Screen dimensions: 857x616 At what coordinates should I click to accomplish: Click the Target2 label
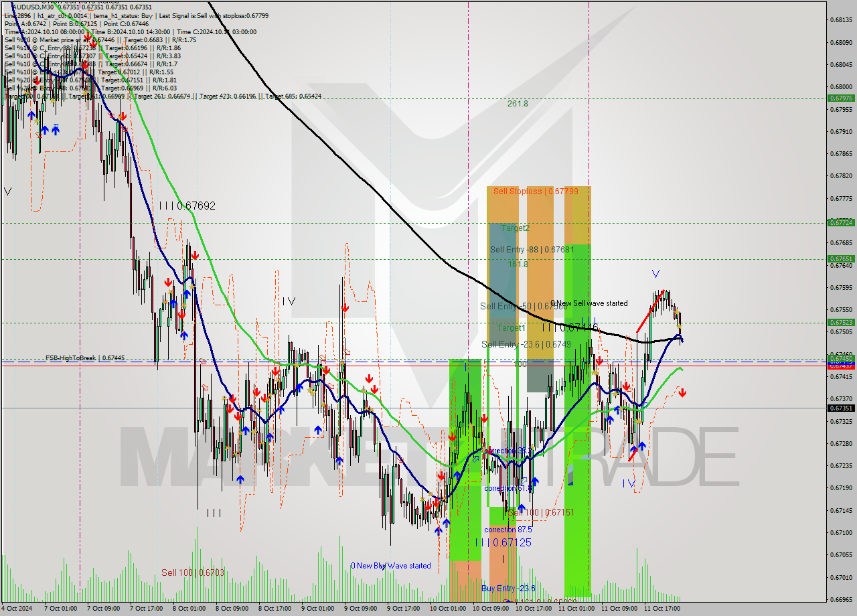515,228
